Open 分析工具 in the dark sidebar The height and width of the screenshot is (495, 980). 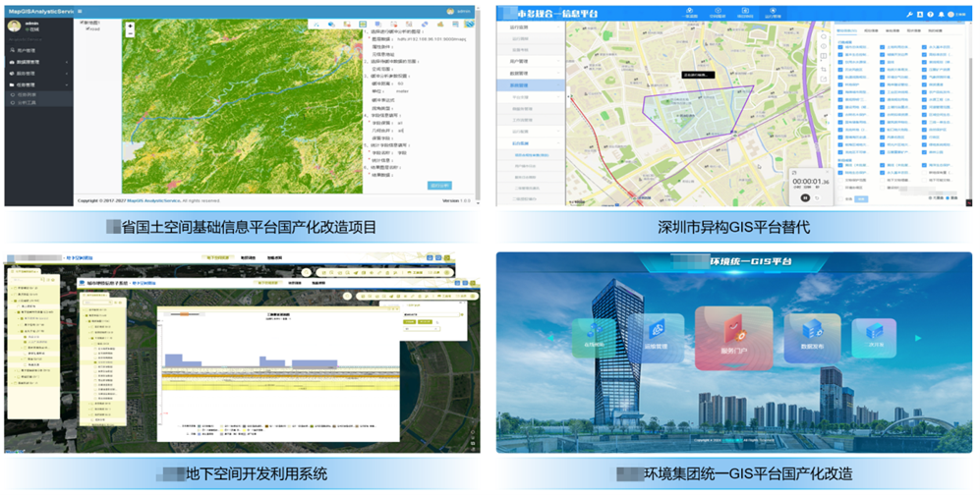click(29, 101)
